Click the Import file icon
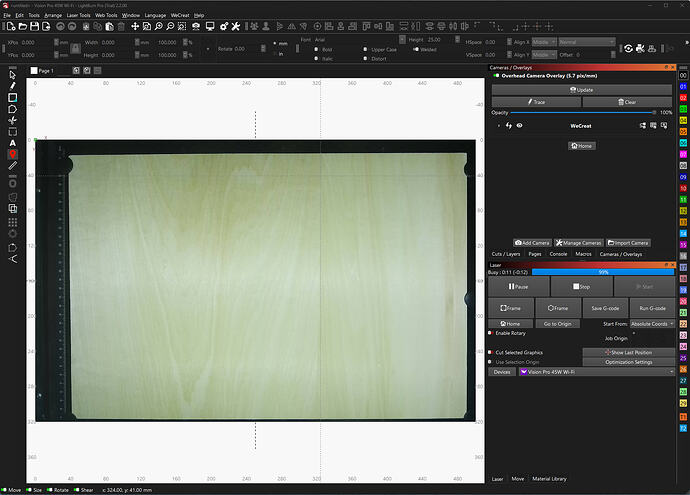Image resolution: width=690 pixels, height=495 pixels. click(x=46, y=26)
